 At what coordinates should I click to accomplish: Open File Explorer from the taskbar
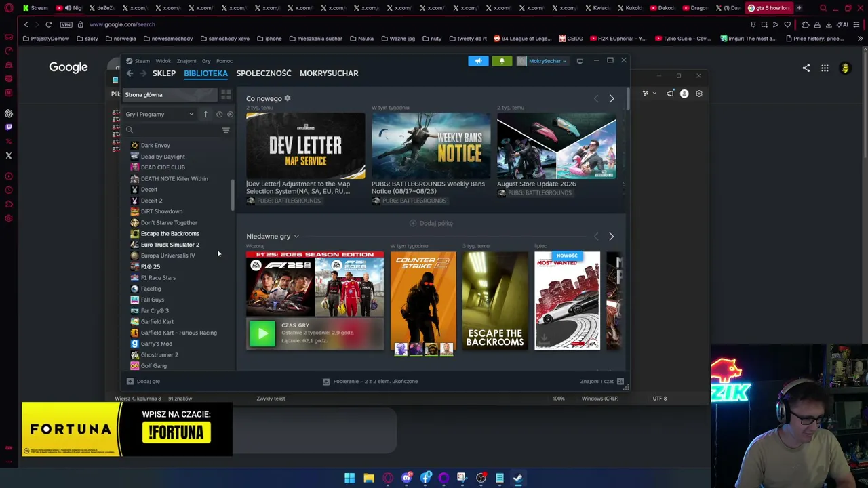[x=369, y=478]
